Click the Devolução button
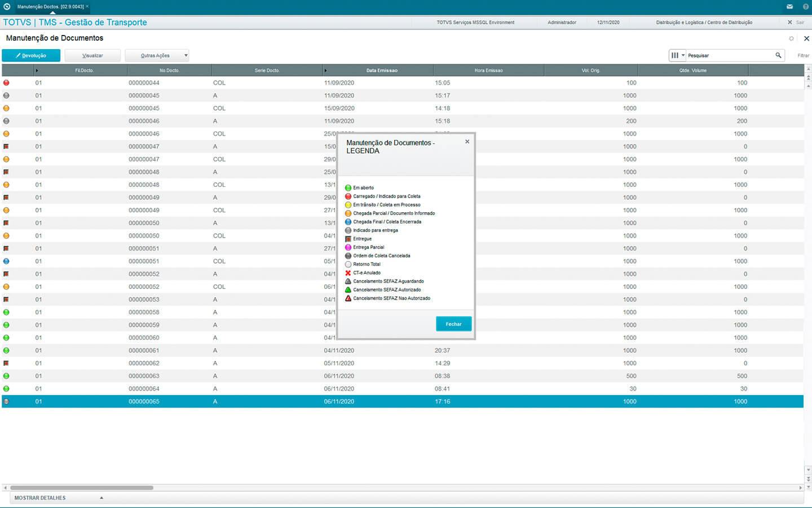Viewport: 812px width, 508px height. tap(31, 55)
